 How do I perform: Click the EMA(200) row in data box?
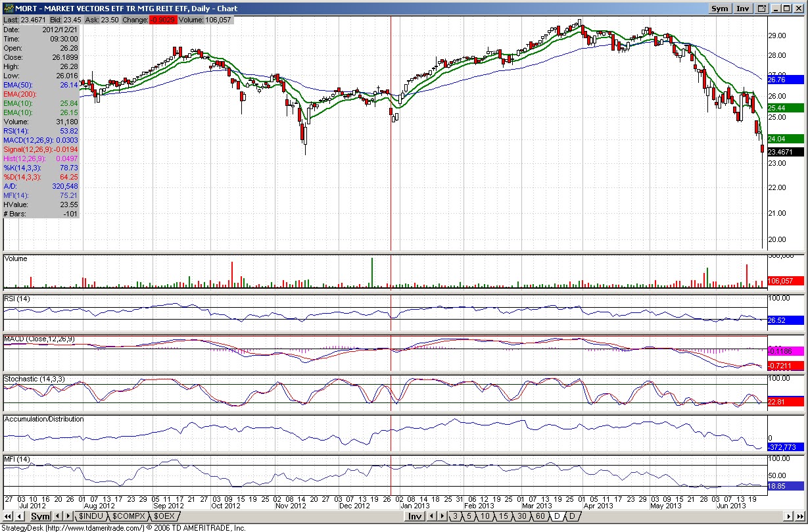(x=41, y=94)
